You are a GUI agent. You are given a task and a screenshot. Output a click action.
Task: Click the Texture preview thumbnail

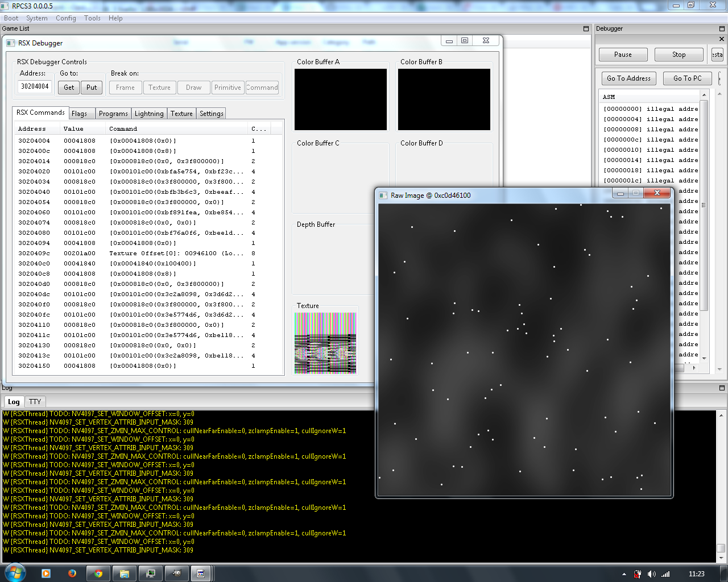coord(325,343)
